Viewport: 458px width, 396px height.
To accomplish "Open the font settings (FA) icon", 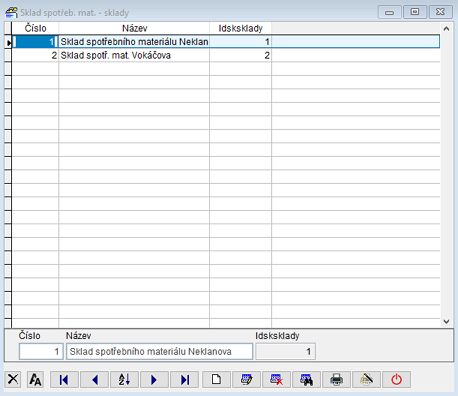I will click(35, 379).
